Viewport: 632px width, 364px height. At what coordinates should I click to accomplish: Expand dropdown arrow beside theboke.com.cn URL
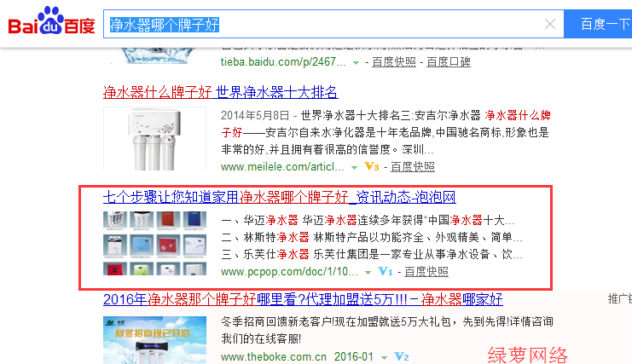[x=384, y=357]
